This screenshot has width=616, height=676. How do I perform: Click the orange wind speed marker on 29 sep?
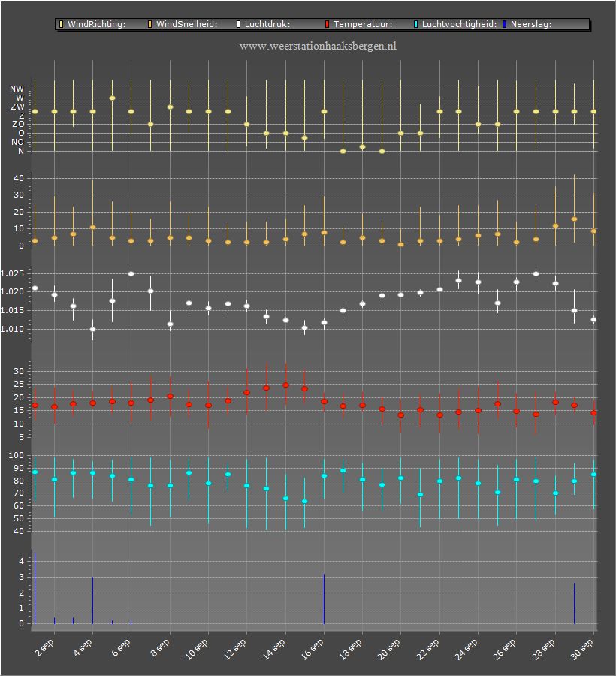(574, 219)
